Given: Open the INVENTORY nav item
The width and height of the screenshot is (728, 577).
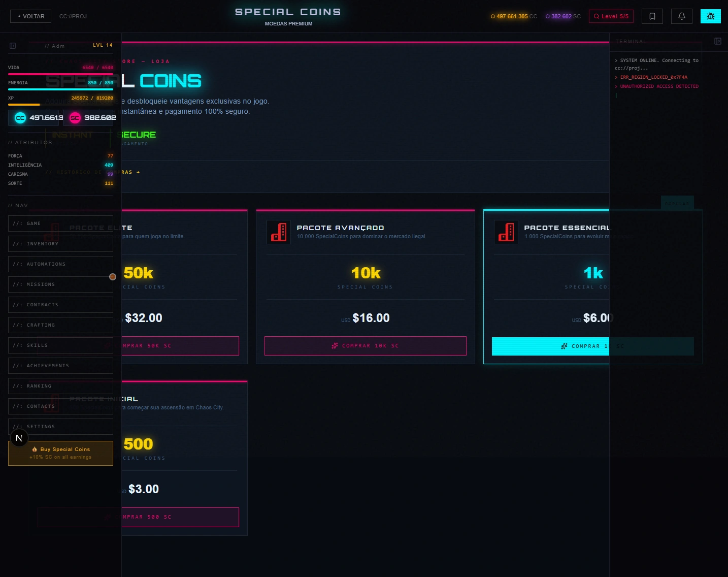Looking at the screenshot, I should tap(60, 244).
